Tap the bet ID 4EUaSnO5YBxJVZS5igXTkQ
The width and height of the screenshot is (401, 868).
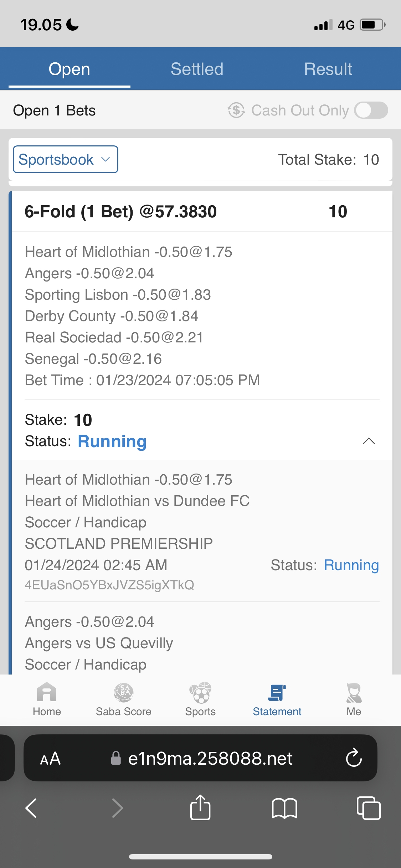[x=109, y=585]
